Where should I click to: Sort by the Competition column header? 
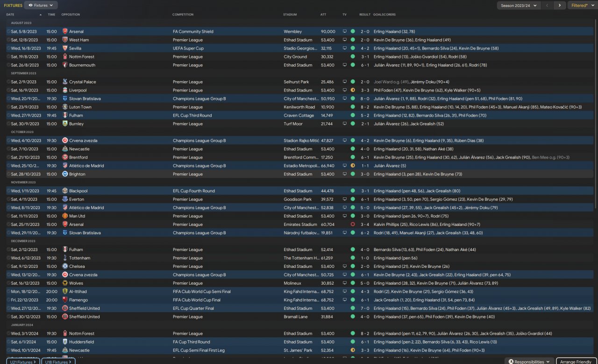tap(183, 14)
